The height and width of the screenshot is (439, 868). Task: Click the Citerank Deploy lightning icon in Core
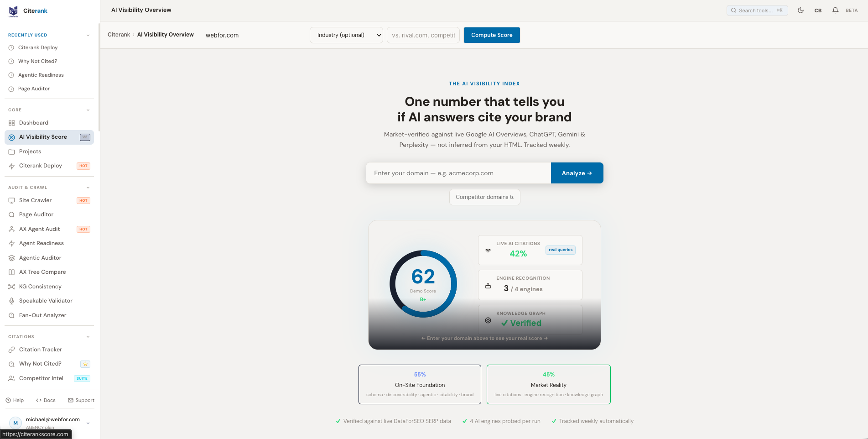pyautogui.click(x=12, y=166)
